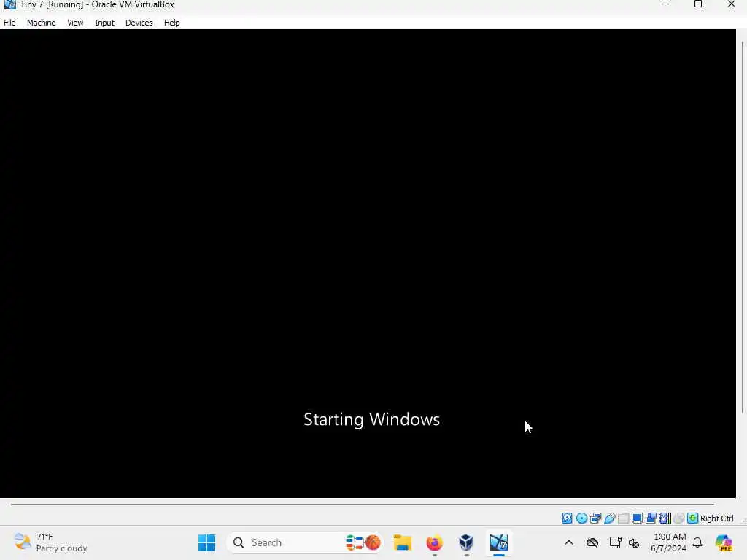The width and height of the screenshot is (747, 560).
Task: Click the network adapter status icon
Action: point(595,518)
